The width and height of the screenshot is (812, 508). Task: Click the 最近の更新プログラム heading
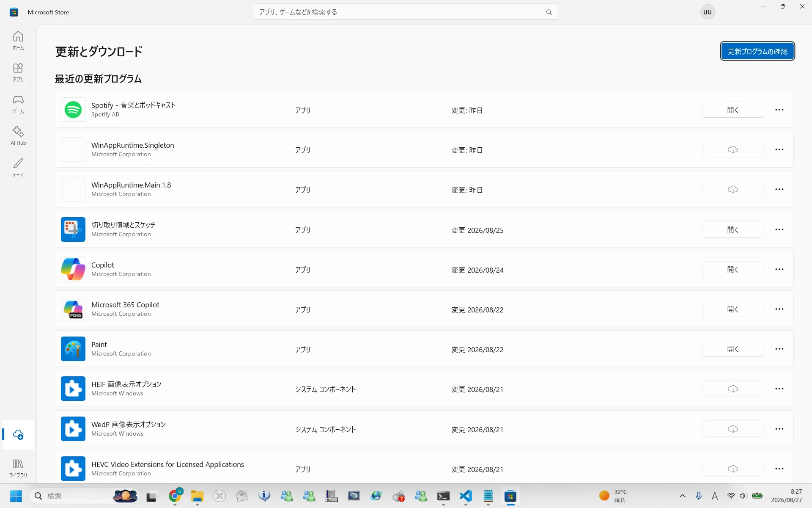98,79
